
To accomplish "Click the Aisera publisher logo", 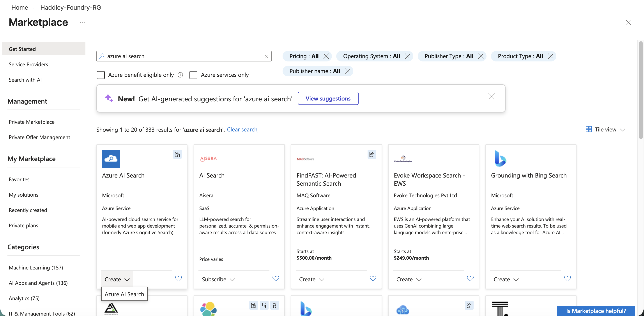I will coord(208,158).
